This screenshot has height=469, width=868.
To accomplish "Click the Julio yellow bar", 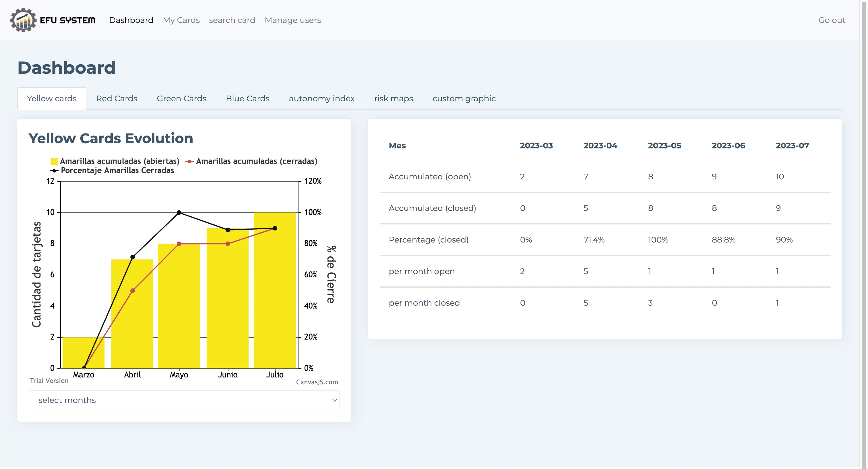I will [275, 290].
